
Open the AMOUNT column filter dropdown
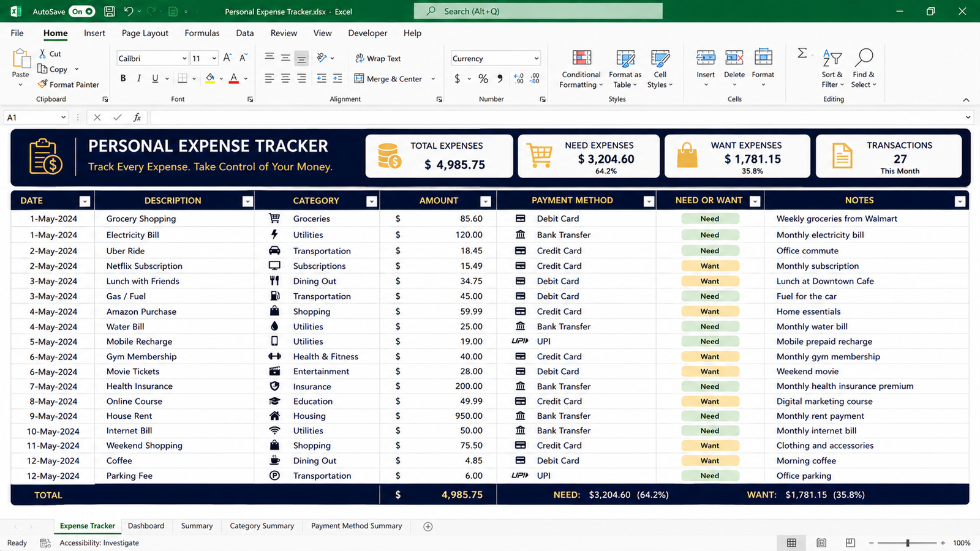486,201
